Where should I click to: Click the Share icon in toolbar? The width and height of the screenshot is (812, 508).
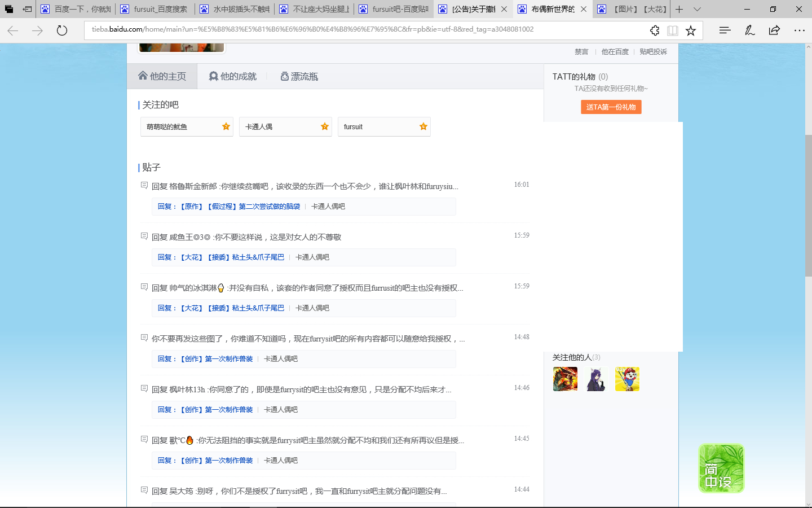pyautogui.click(x=774, y=30)
